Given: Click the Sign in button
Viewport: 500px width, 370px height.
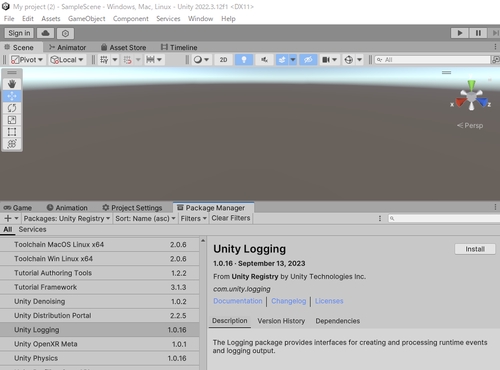Looking at the screenshot, I should (19, 33).
